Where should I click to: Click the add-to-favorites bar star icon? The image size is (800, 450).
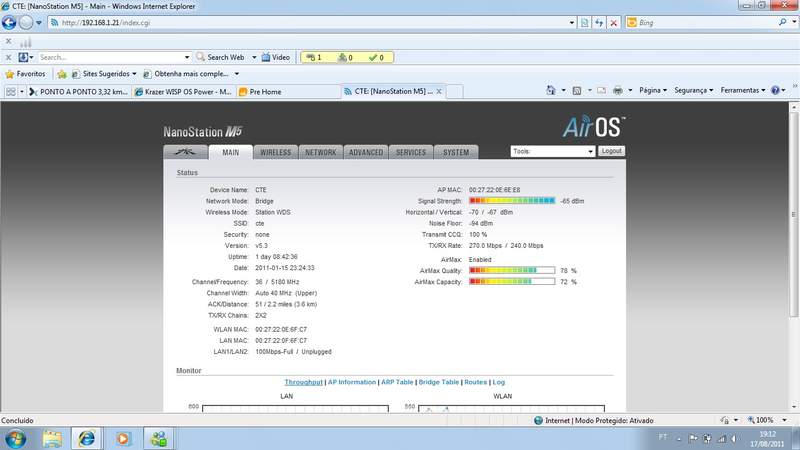[x=62, y=74]
